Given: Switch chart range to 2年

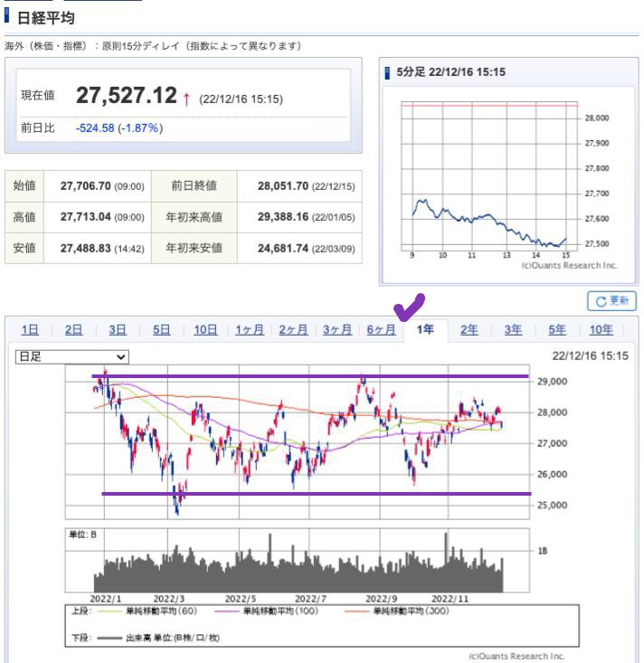Looking at the screenshot, I should tap(469, 329).
